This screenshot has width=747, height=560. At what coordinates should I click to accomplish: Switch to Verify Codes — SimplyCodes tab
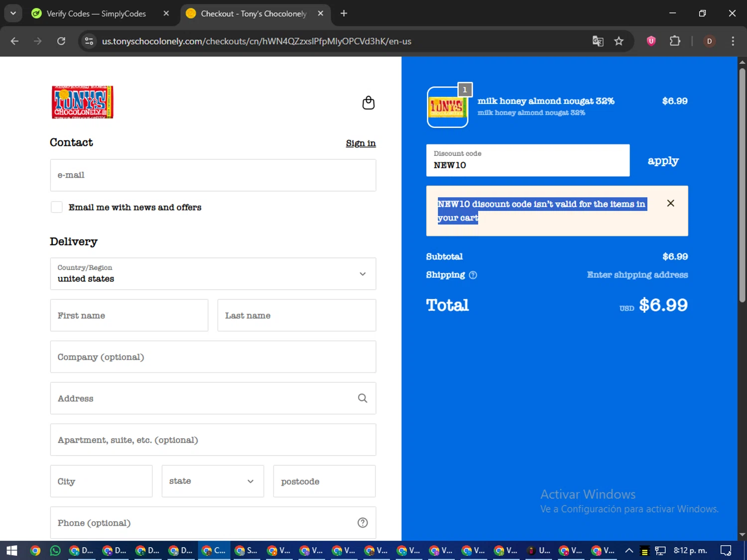[96, 13]
